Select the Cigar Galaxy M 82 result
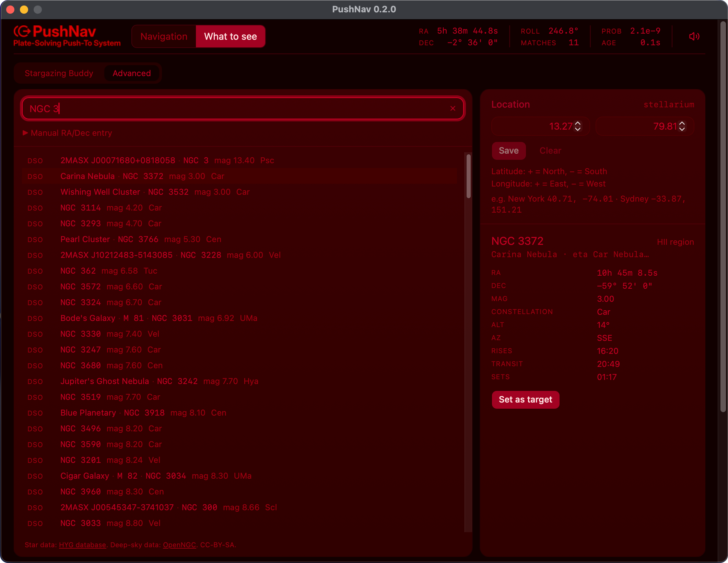728x563 pixels. (239, 476)
